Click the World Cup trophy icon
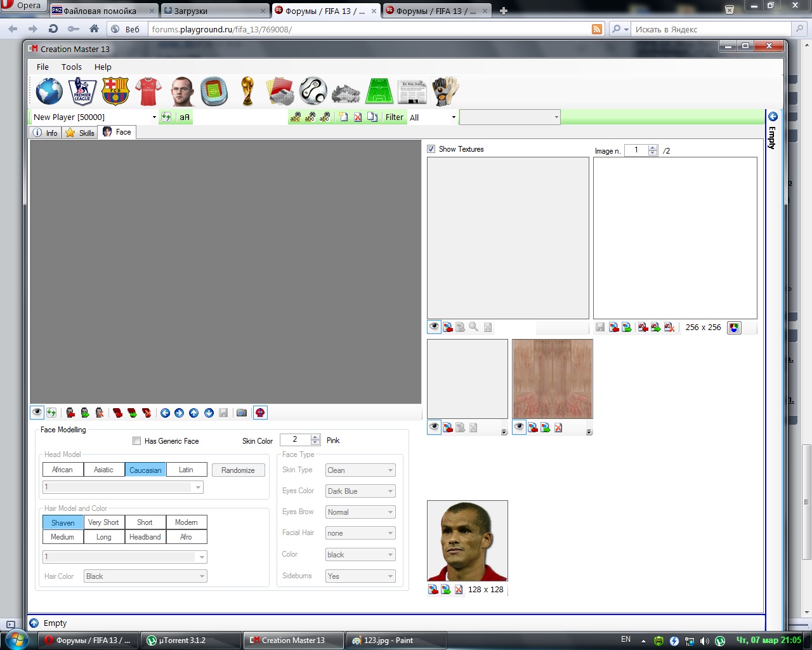Screen dimensions: 812x650 (x=247, y=91)
